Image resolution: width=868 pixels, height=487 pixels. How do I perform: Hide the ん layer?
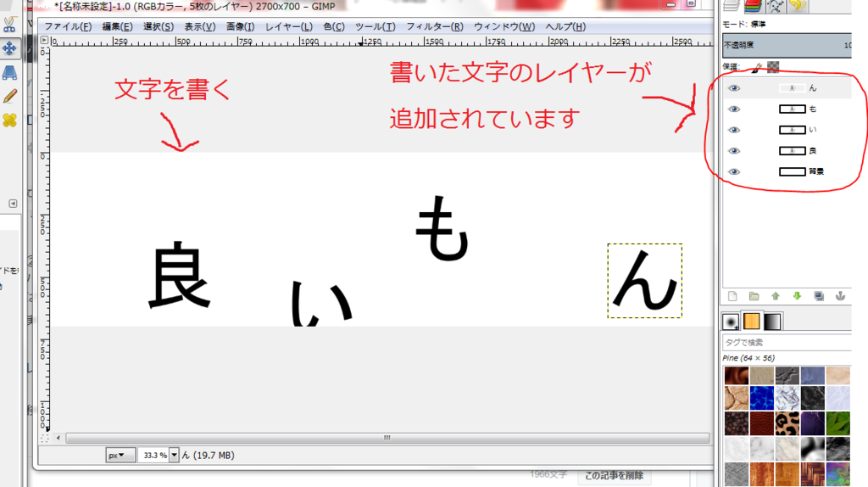[x=733, y=88]
